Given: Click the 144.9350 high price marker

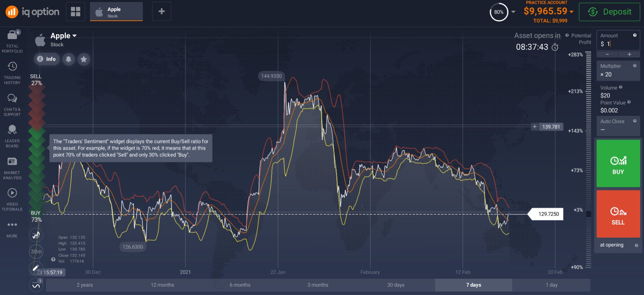Looking at the screenshot, I should [271, 76].
